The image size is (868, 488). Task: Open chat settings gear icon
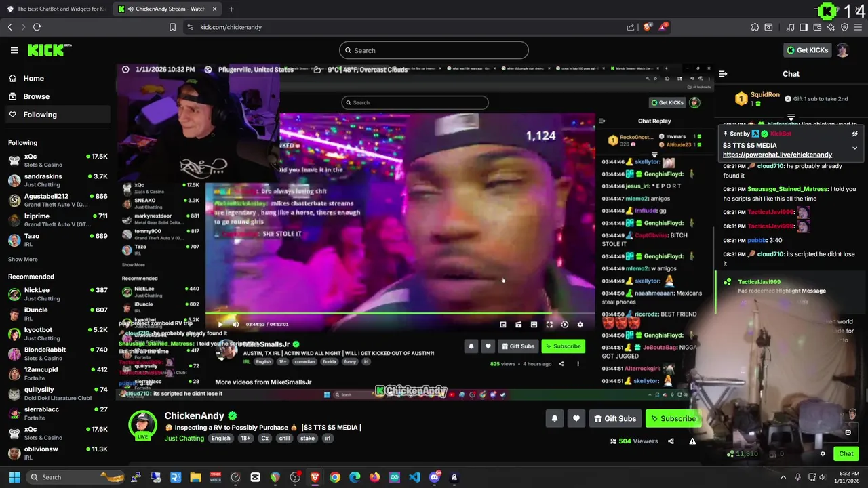coord(823,454)
